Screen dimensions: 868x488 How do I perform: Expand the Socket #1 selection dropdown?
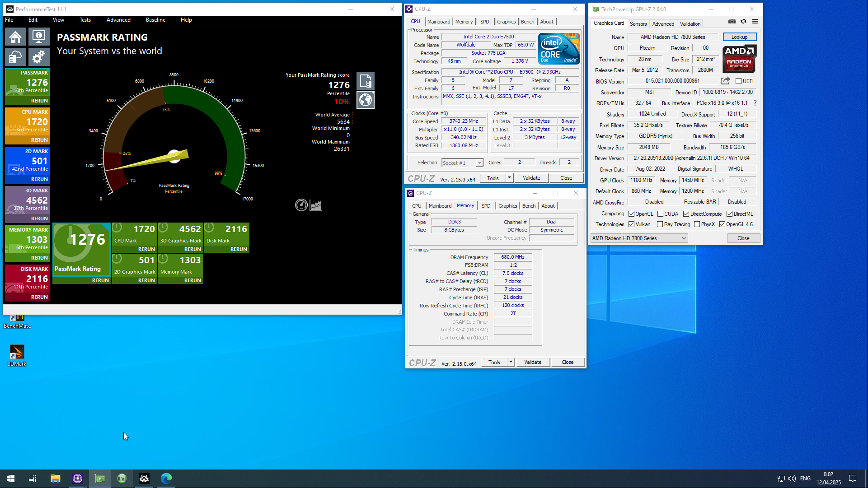point(479,163)
